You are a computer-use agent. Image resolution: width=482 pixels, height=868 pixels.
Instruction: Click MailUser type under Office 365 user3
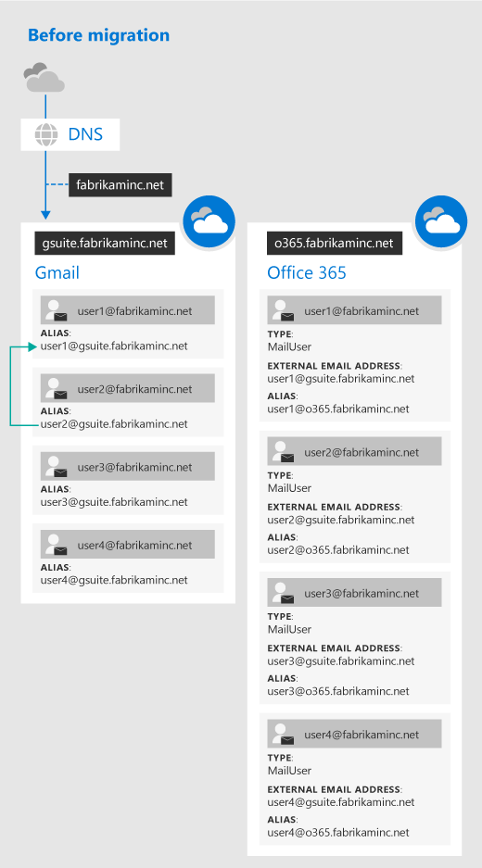tap(289, 629)
